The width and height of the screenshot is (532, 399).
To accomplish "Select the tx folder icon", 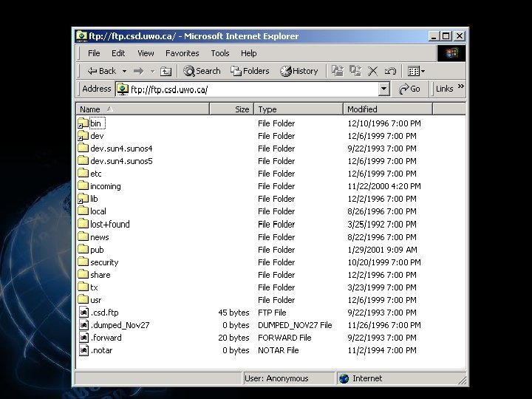I will (83, 287).
